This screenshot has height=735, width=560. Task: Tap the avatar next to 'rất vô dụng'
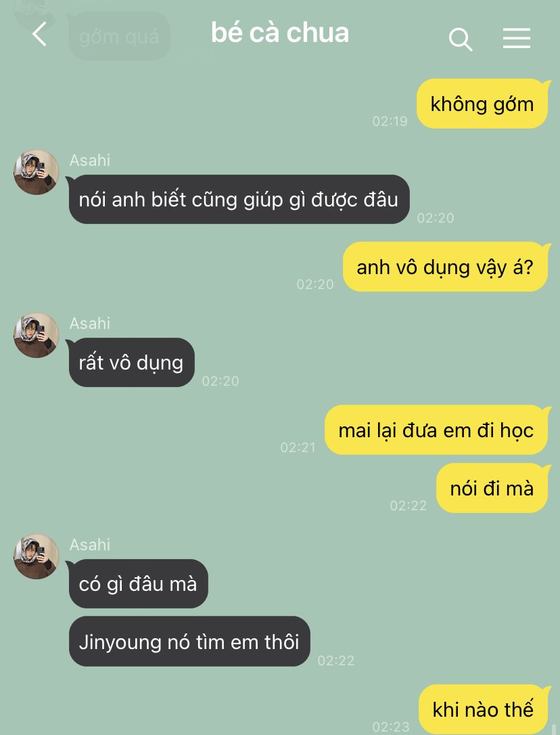[36, 335]
